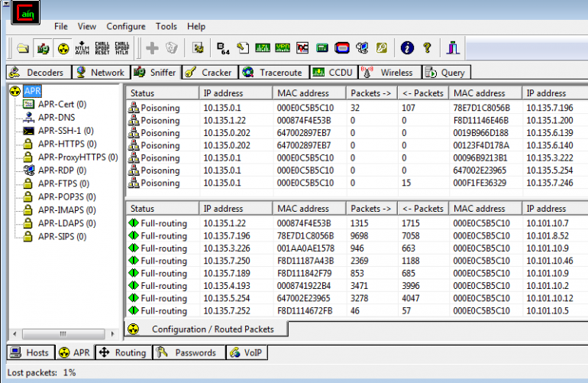Select APR-ProxyHTTPS (0) in the tree
This screenshot has width=588, height=383.
78,157
